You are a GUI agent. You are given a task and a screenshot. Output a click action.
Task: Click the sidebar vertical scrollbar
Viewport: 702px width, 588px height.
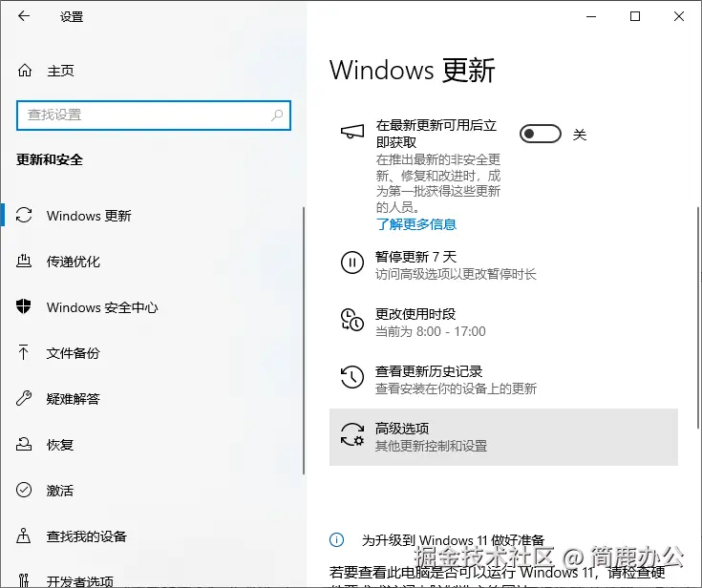[304, 340]
